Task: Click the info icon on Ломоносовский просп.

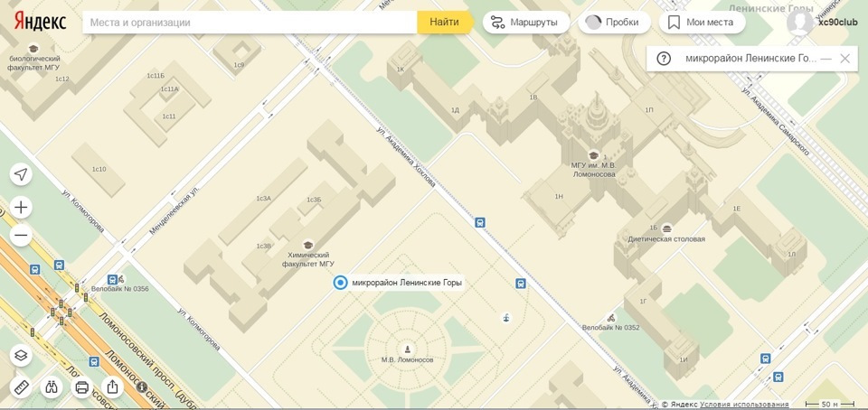Action: pos(142,387)
